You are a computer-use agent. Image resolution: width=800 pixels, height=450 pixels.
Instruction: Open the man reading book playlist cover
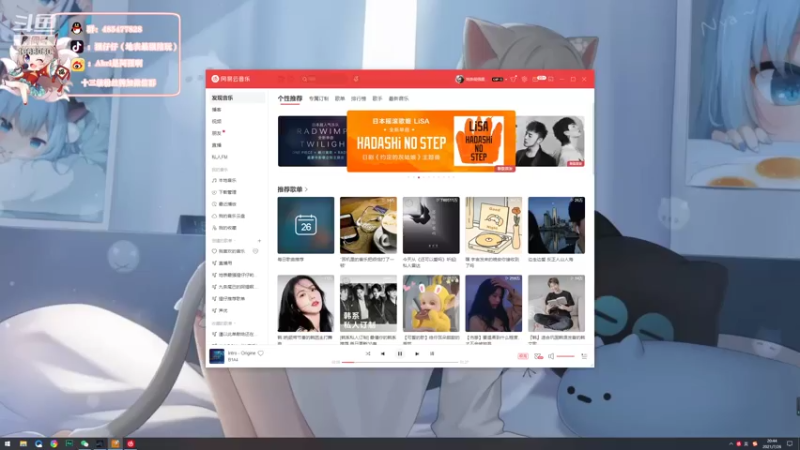556,304
